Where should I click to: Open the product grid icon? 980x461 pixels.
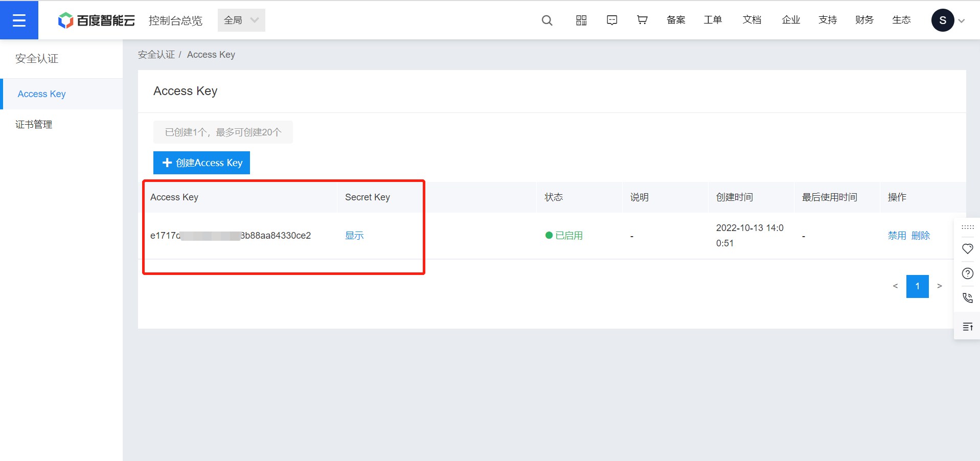(x=581, y=20)
